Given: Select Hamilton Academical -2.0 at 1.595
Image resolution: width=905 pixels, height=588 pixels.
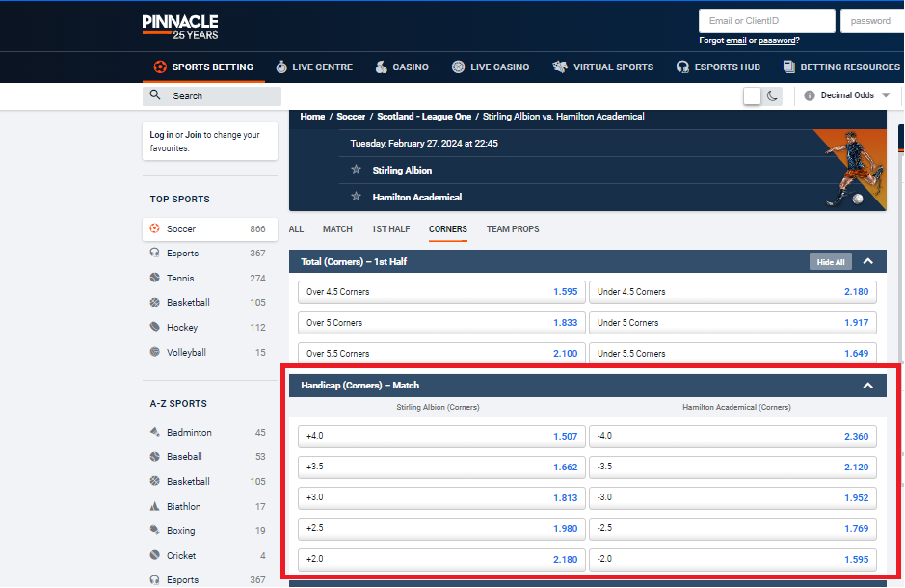Looking at the screenshot, I should point(732,559).
